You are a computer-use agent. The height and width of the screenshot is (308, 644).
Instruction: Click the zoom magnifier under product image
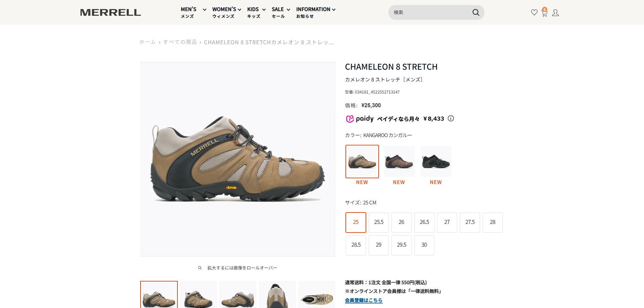tap(200, 268)
